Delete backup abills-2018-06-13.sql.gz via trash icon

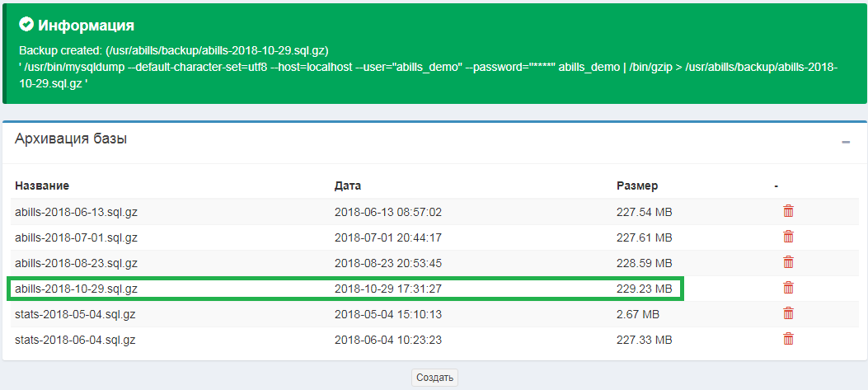click(788, 211)
